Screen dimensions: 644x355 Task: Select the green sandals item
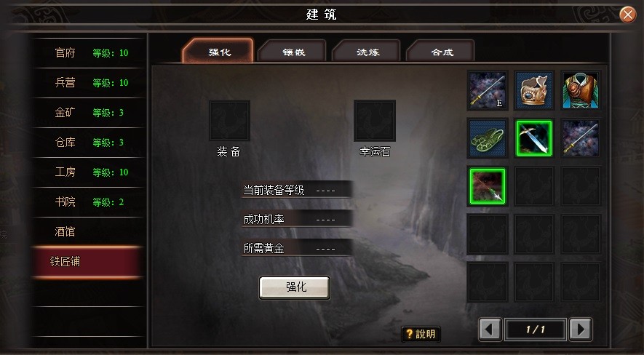pos(488,138)
